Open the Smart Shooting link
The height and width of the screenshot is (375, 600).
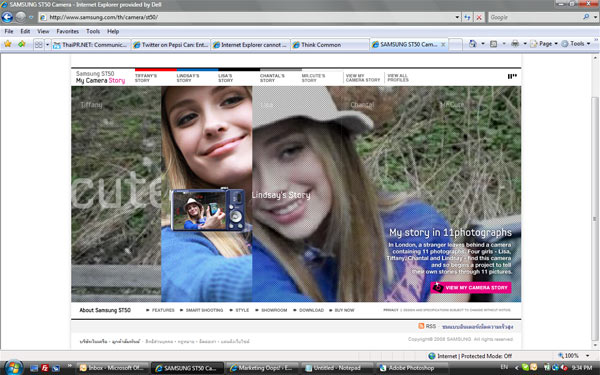204,310
